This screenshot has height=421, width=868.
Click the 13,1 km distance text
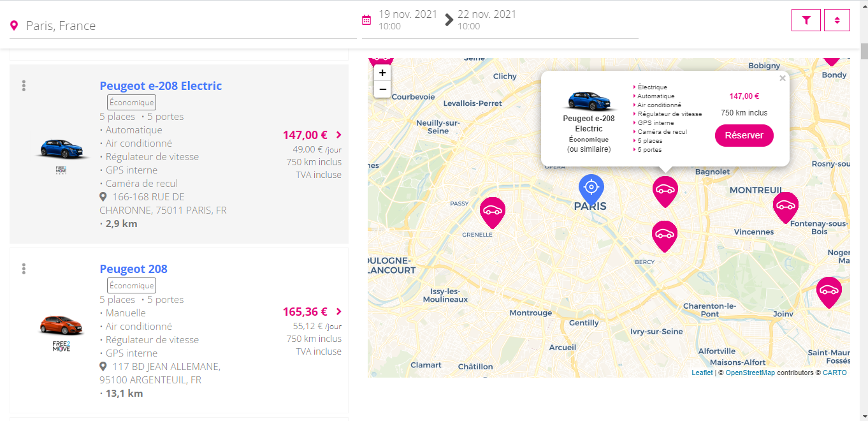coord(124,394)
